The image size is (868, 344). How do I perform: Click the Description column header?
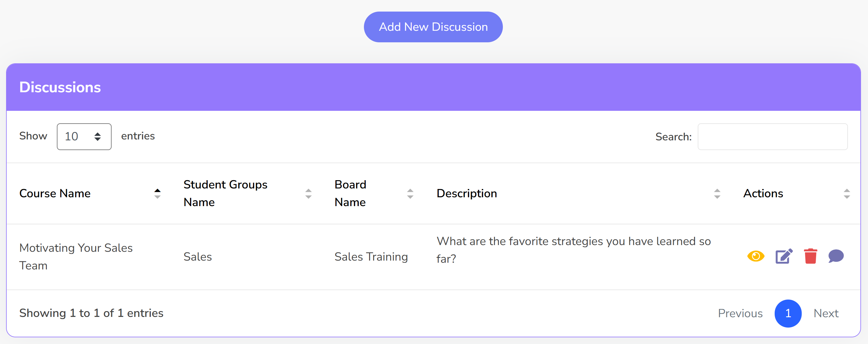pyautogui.click(x=466, y=194)
